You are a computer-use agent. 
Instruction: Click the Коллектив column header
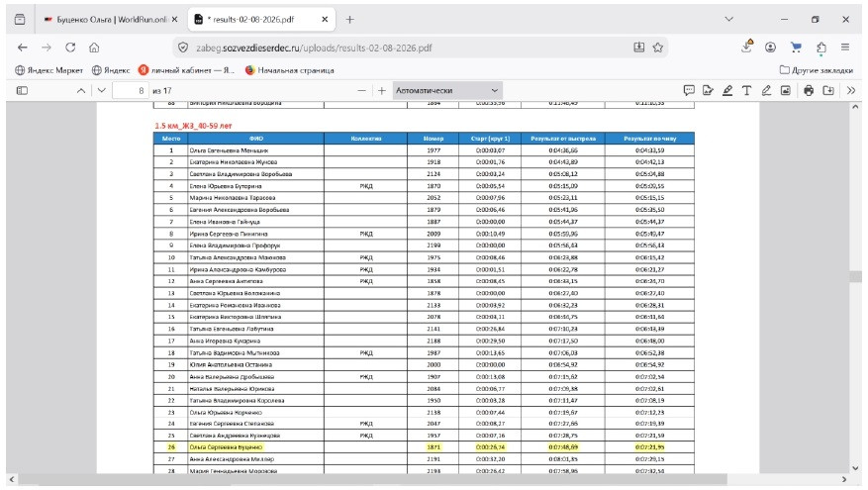click(x=366, y=139)
